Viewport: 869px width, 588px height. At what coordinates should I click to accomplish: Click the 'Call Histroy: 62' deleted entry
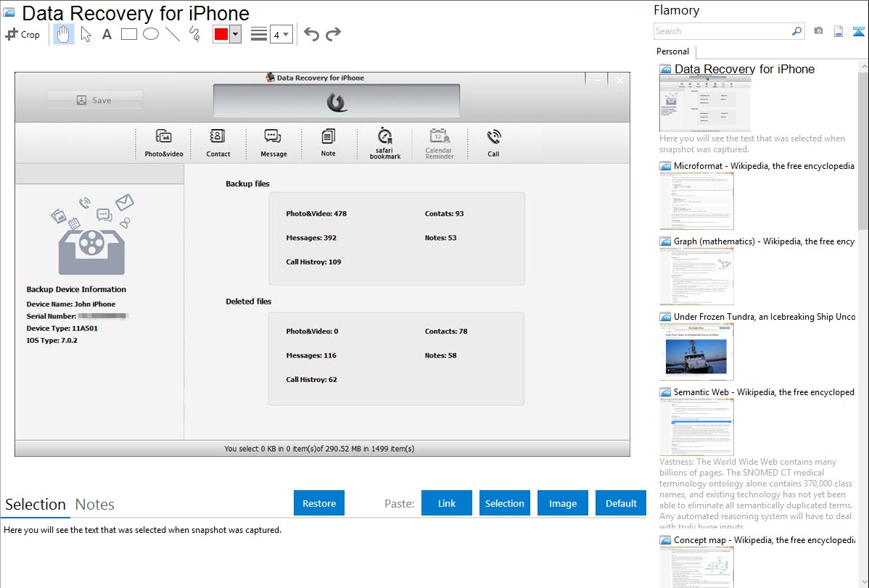[x=311, y=380]
